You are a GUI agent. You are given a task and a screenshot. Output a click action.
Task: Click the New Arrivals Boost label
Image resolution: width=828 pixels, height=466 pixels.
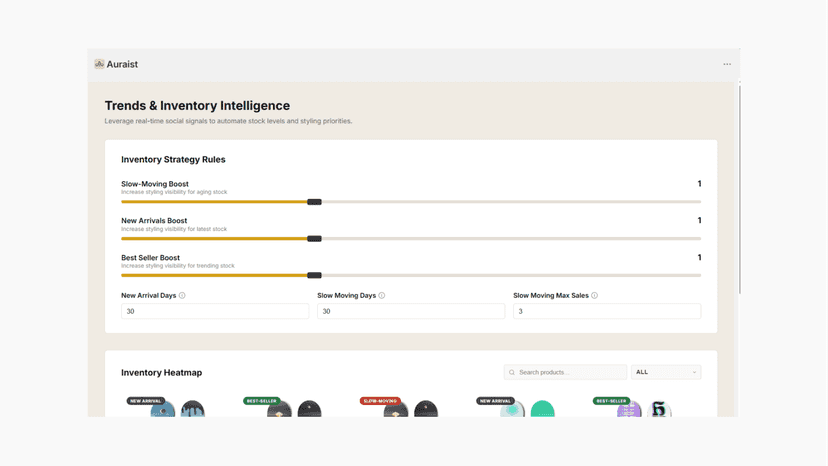154,220
